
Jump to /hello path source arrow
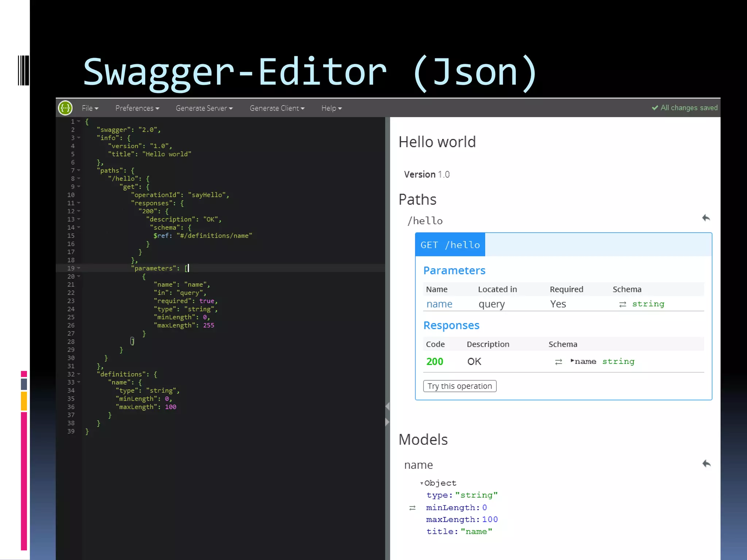click(x=706, y=218)
